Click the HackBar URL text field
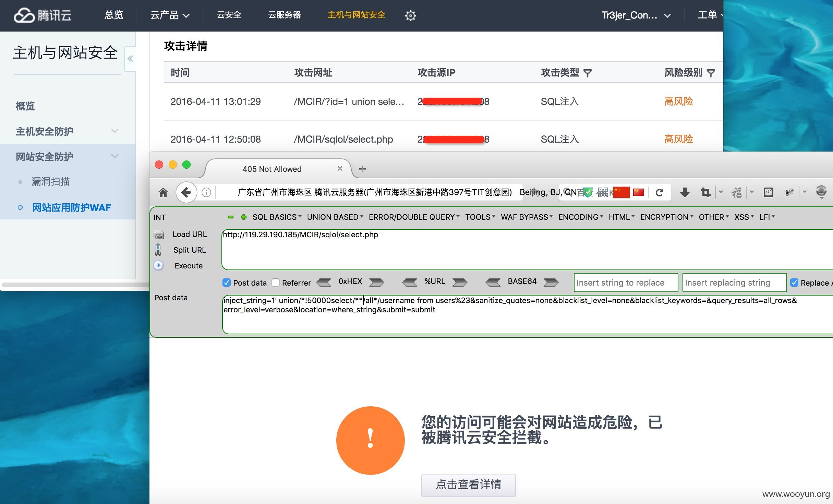Image resolution: width=833 pixels, height=504 pixels. point(527,250)
